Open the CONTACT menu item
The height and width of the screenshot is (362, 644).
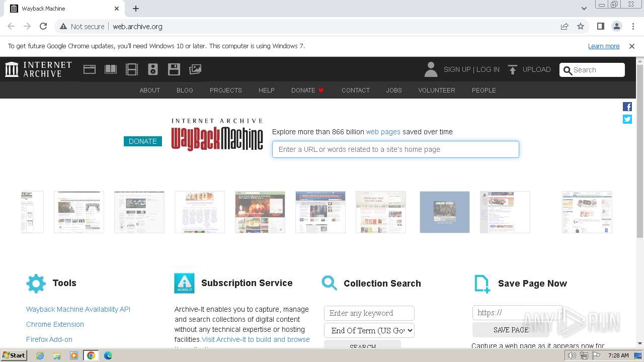tap(356, 90)
